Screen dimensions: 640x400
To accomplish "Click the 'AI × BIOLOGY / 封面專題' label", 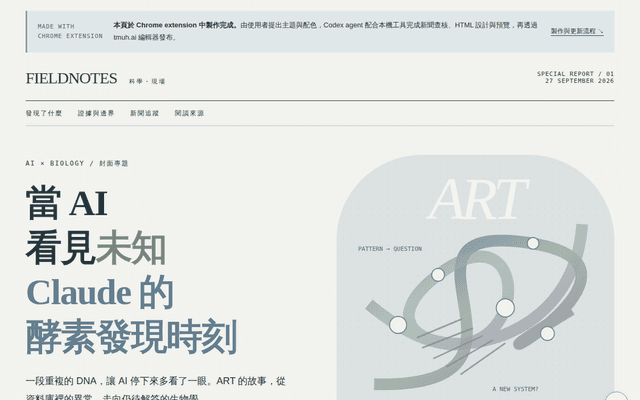I will (x=77, y=163).
